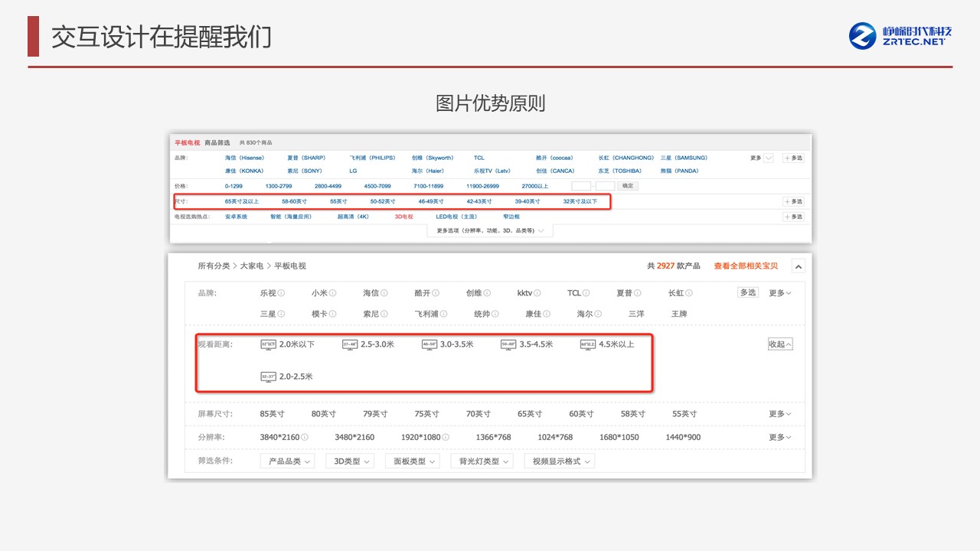Click the info icon next to 索尼

tap(384, 314)
